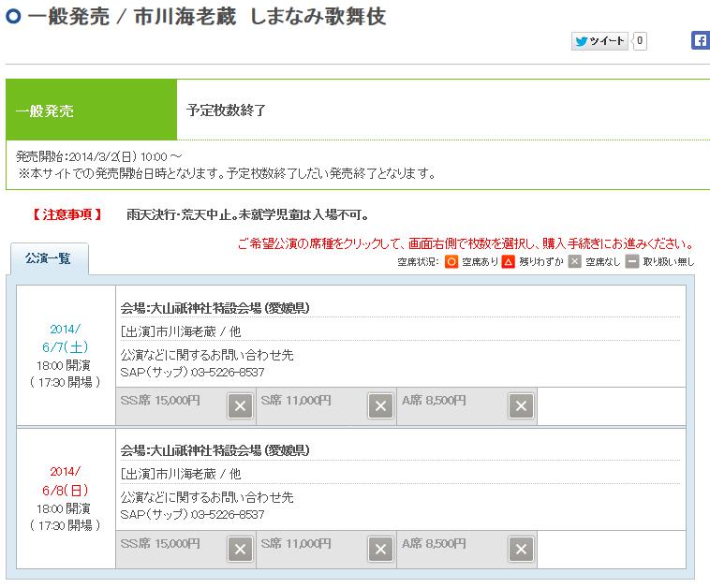This screenshot has width=710, height=588.
Task: Click the 取り扱い無し dash legend icon
Action: pyautogui.click(x=633, y=262)
